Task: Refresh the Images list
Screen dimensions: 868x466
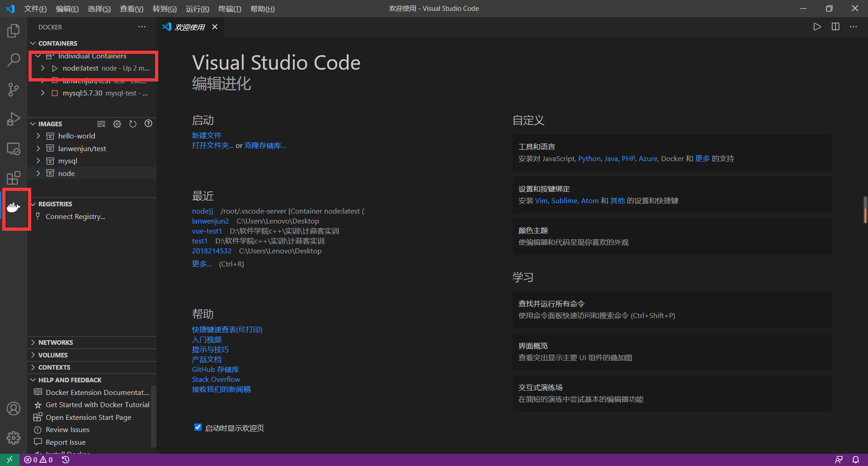Action: click(133, 124)
